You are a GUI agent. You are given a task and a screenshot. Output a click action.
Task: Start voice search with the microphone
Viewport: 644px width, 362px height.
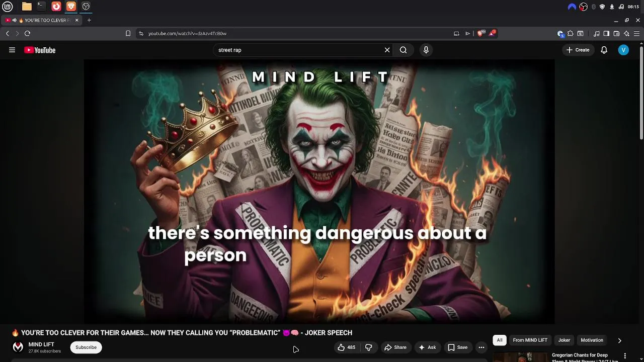coord(426,50)
